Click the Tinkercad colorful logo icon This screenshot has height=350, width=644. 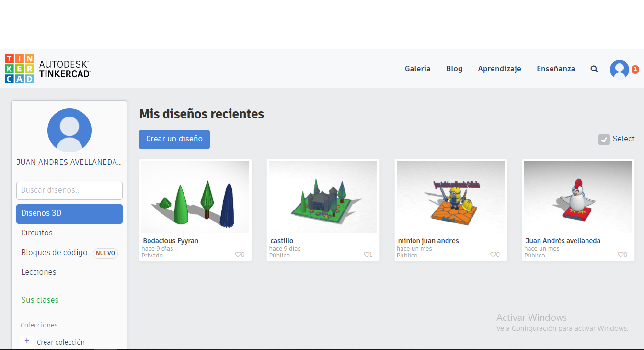[20, 69]
